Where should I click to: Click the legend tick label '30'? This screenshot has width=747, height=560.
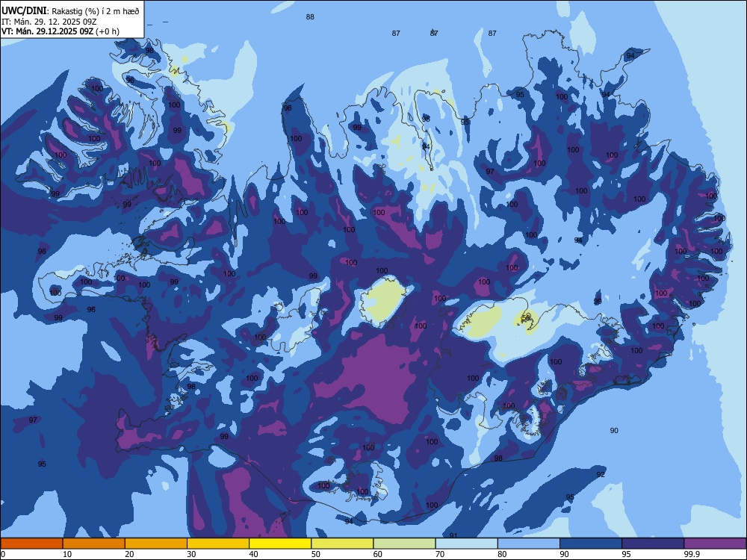(x=191, y=554)
